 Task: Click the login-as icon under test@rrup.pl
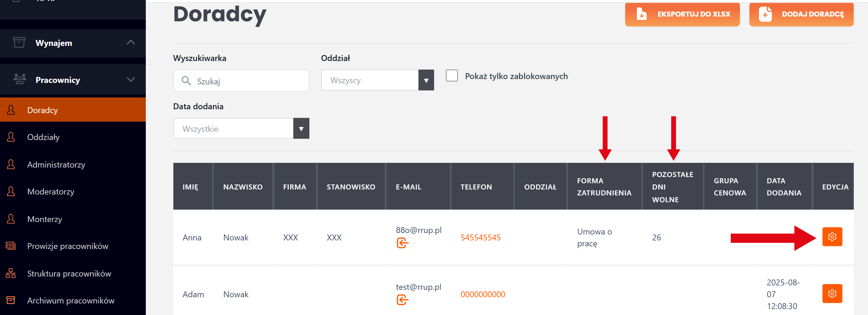(x=402, y=300)
